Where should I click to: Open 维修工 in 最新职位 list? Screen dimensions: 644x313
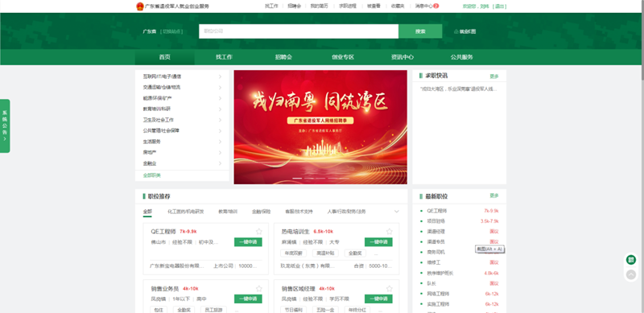(x=434, y=262)
